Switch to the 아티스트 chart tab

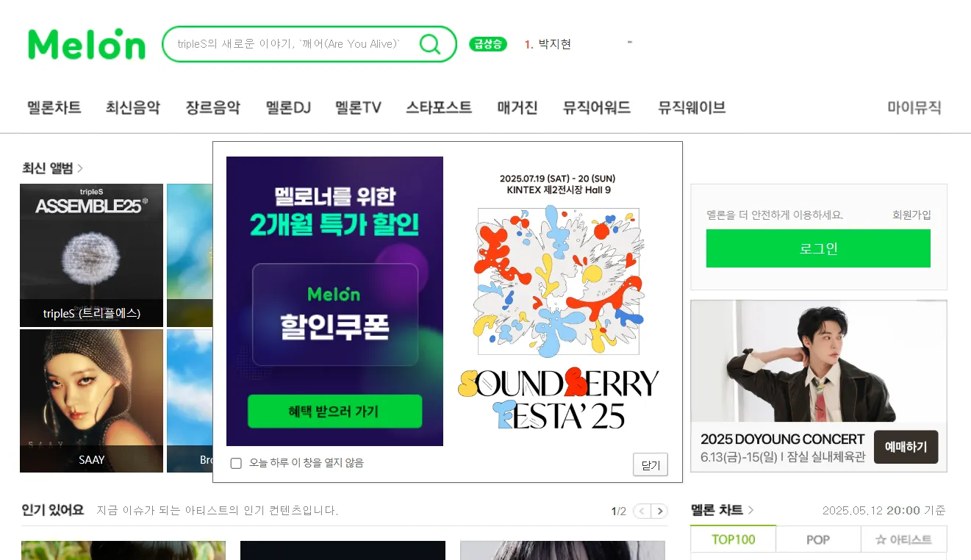coord(903,539)
